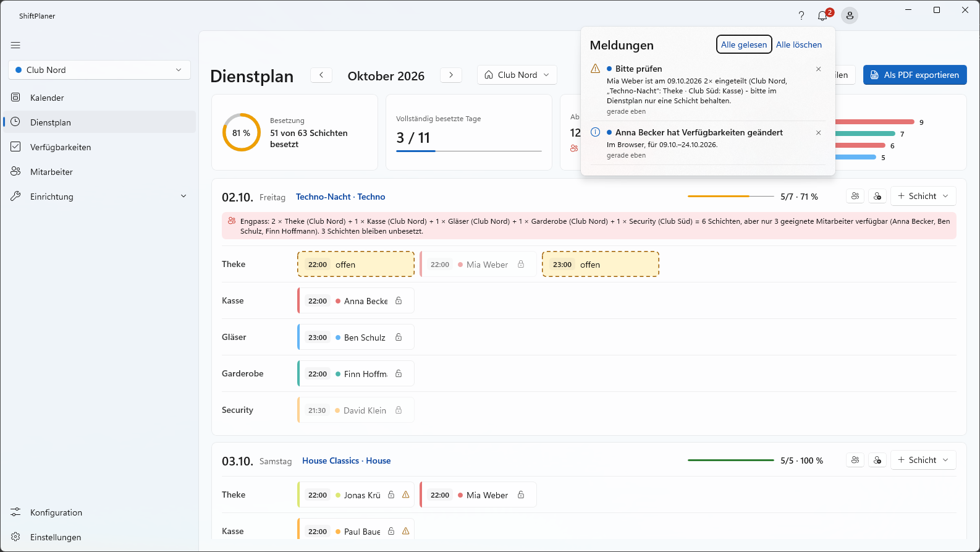The width and height of the screenshot is (980, 552).
Task: Click warning icon on Jonas Krü's shift
Action: [x=406, y=495]
